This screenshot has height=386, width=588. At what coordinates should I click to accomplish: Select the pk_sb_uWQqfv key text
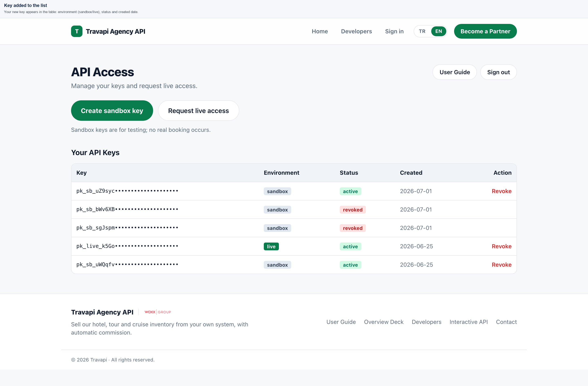pos(127,265)
